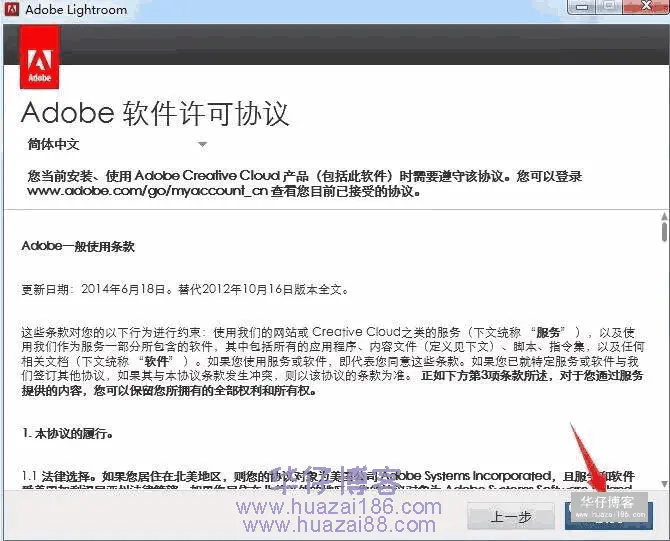Viewport: 670px width, 541px height.
Task: Click the license scrollbar thumb
Action: click(x=664, y=230)
